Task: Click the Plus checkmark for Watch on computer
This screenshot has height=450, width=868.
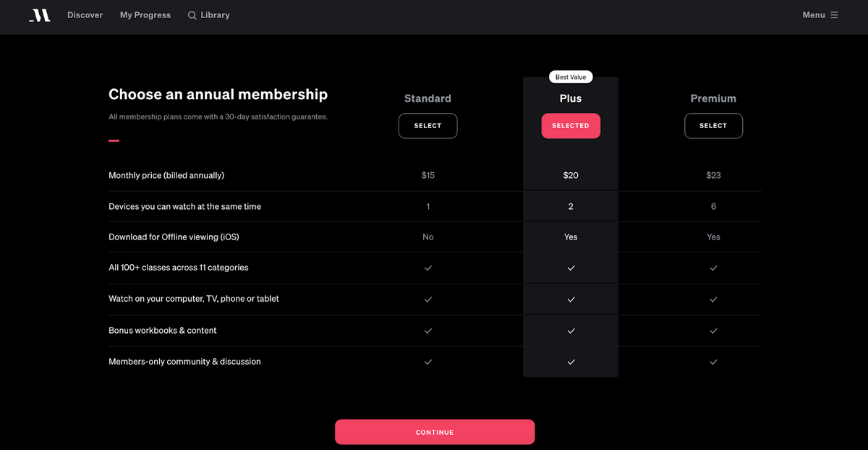Action: click(x=571, y=299)
